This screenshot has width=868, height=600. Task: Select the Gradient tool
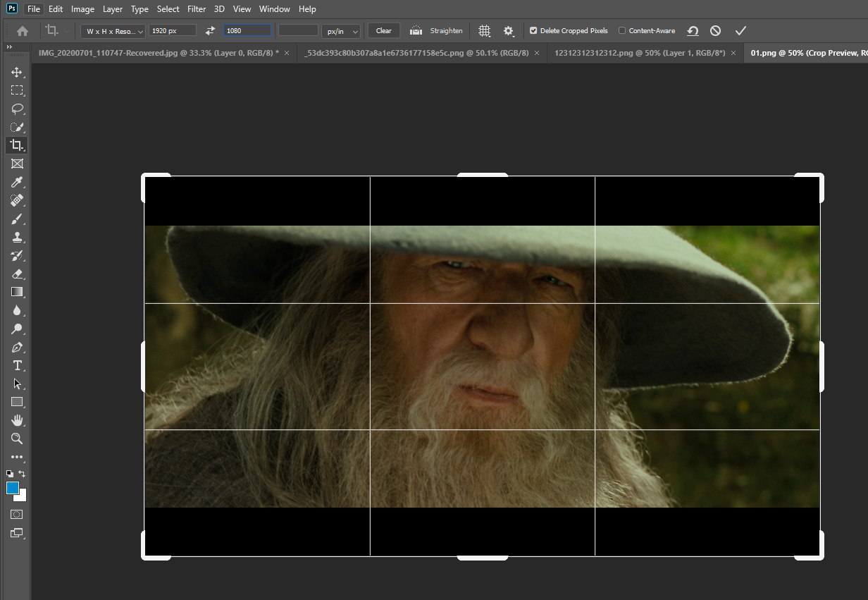click(17, 292)
